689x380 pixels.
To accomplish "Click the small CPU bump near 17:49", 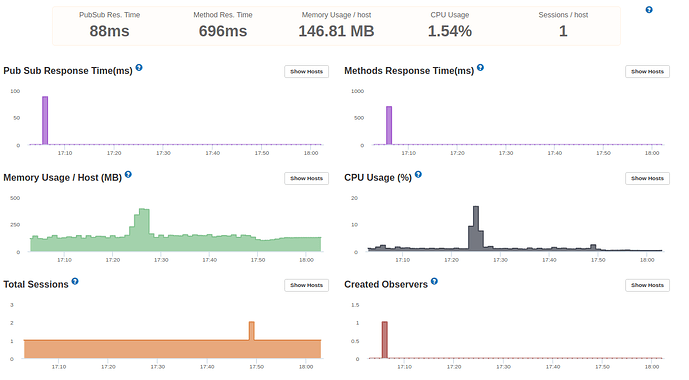I will pos(593,247).
